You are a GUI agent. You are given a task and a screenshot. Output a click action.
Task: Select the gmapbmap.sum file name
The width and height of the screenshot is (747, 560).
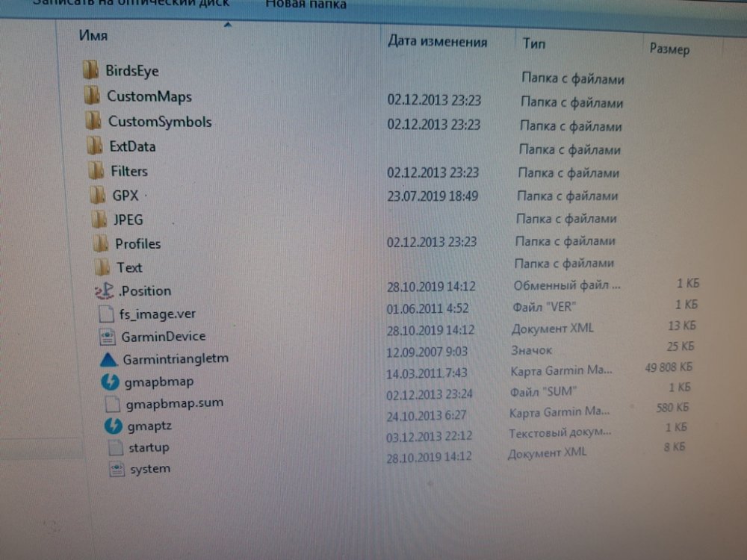tap(175, 403)
